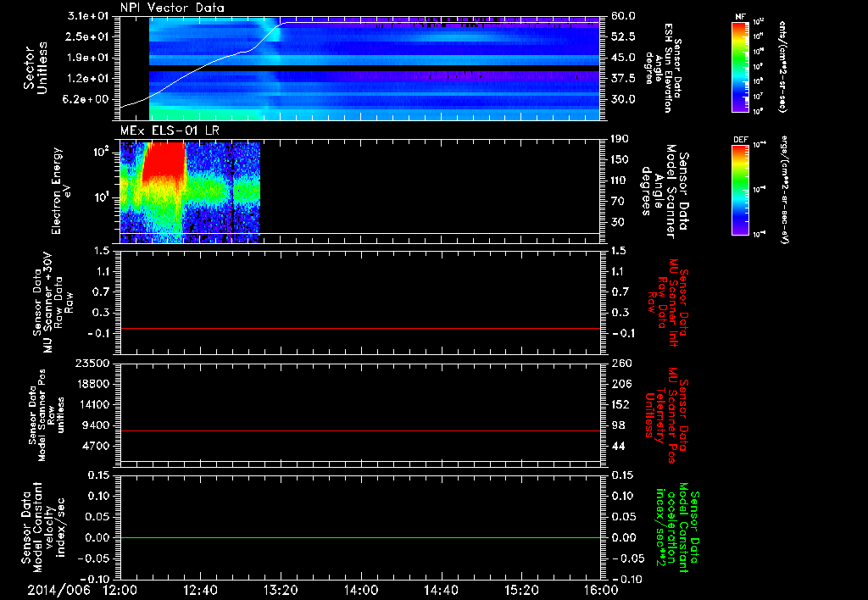
Task: Click the 98 telemetry tick value
Action: tap(618, 425)
